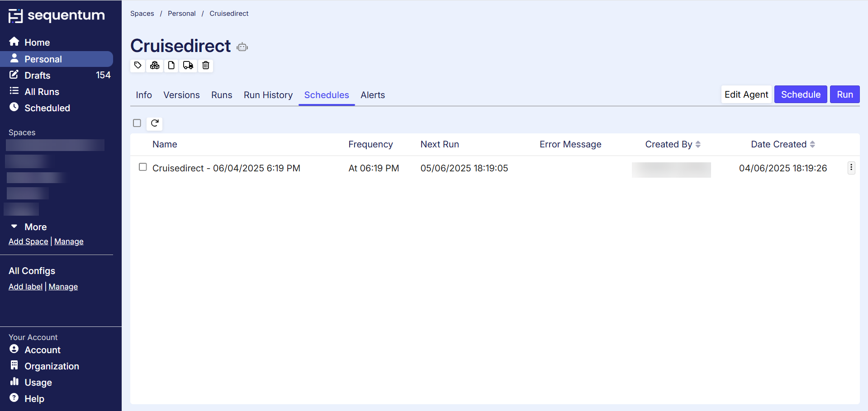The image size is (868, 411).
Task: Click the robot icon beside Cruisedirect title
Action: 242,47
